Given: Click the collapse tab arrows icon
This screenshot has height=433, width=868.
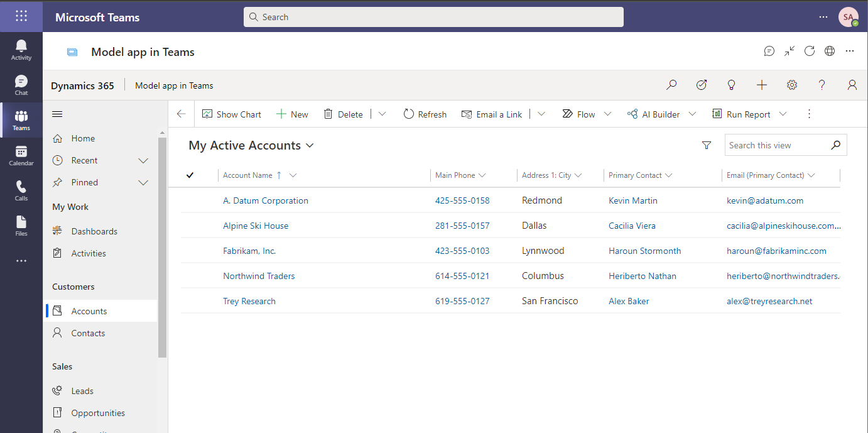Looking at the screenshot, I should (x=789, y=52).
